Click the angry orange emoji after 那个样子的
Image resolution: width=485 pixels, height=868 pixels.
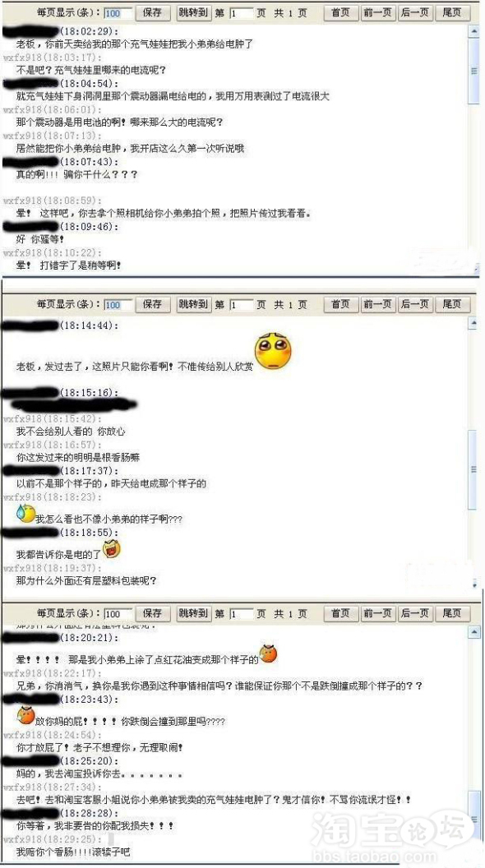(x=268, y=653)
